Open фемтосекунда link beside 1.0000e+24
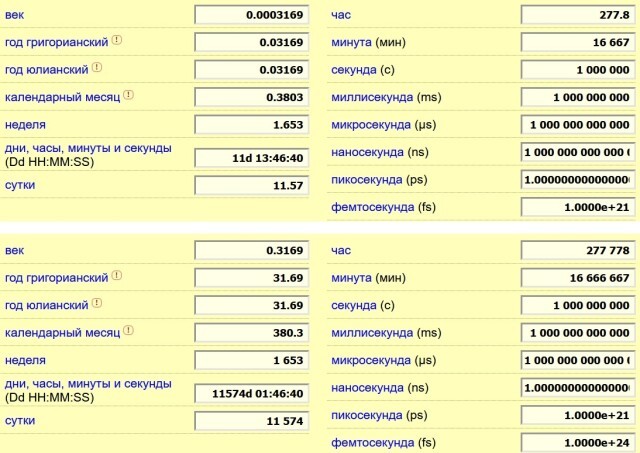 point(373,443)
